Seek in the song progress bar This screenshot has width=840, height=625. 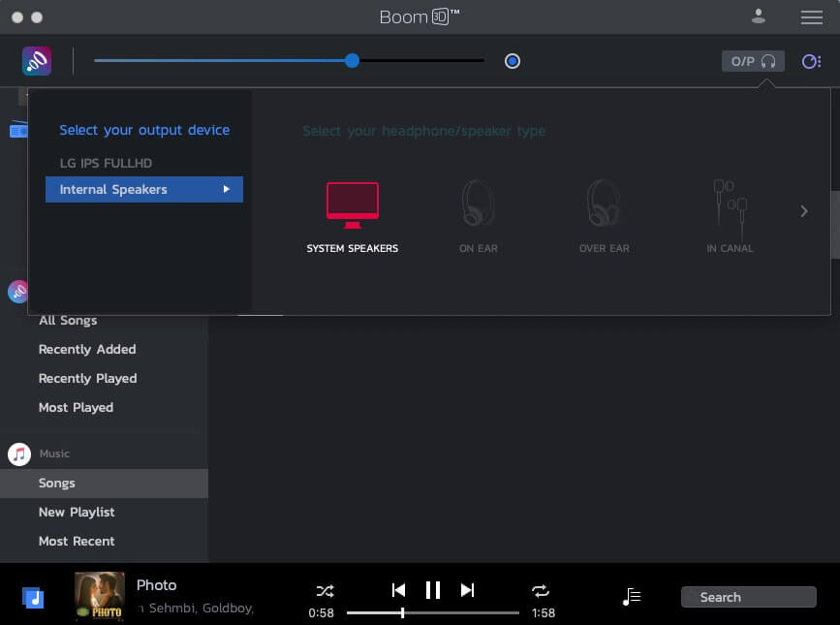point(433,612)
